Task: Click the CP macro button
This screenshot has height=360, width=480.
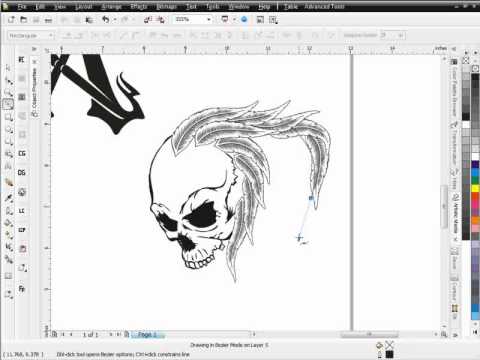Action: tap(22, 230)
